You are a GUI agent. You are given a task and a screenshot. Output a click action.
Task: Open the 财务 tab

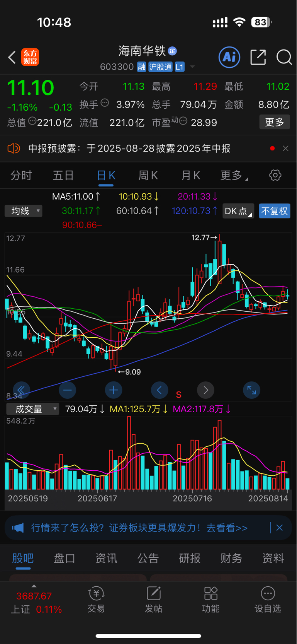[231, 558]
